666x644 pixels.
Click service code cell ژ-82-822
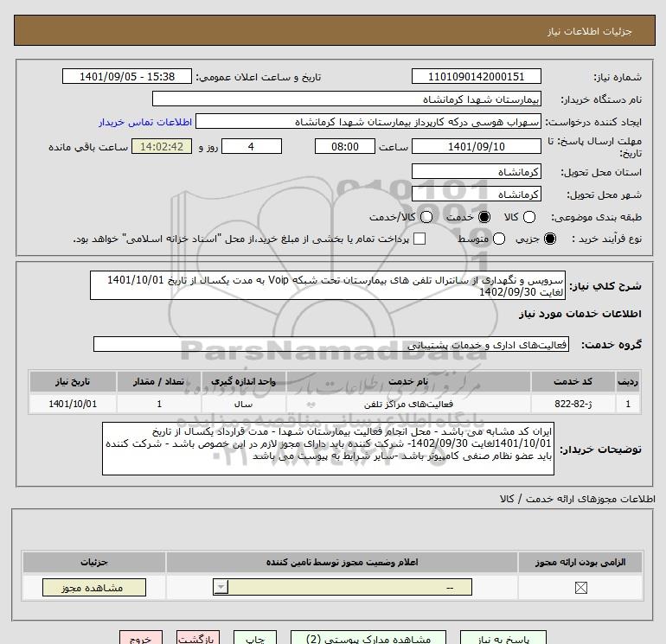(573, 404)
